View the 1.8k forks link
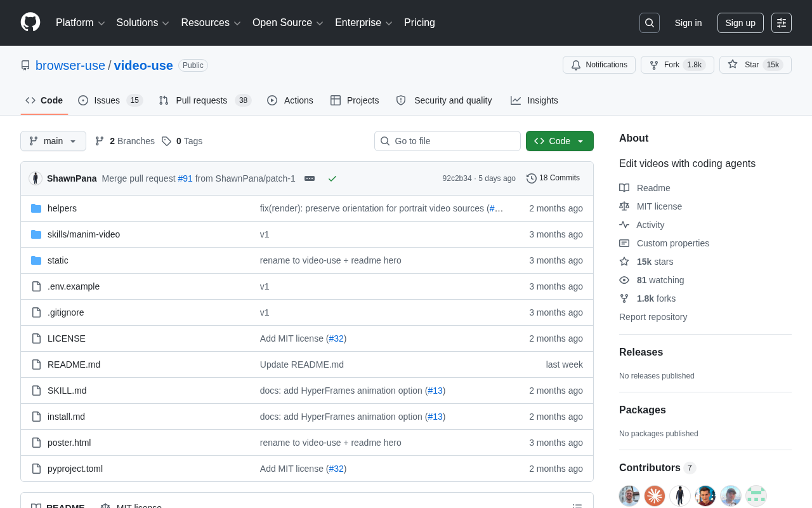The height and width of the screenshot is (508, 812). [x=648, y=298]
